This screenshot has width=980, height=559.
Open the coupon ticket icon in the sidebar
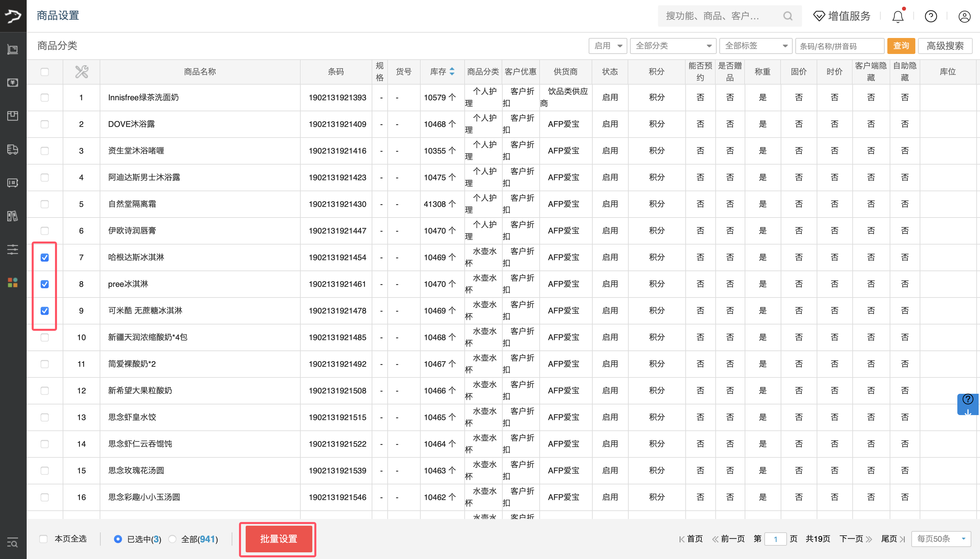(x=13, y=183)
